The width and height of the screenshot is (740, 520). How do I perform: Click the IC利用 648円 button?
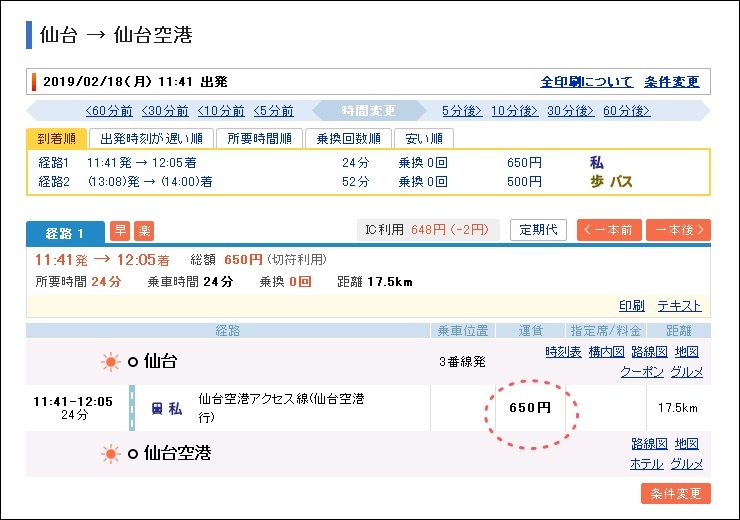[428, 230]
